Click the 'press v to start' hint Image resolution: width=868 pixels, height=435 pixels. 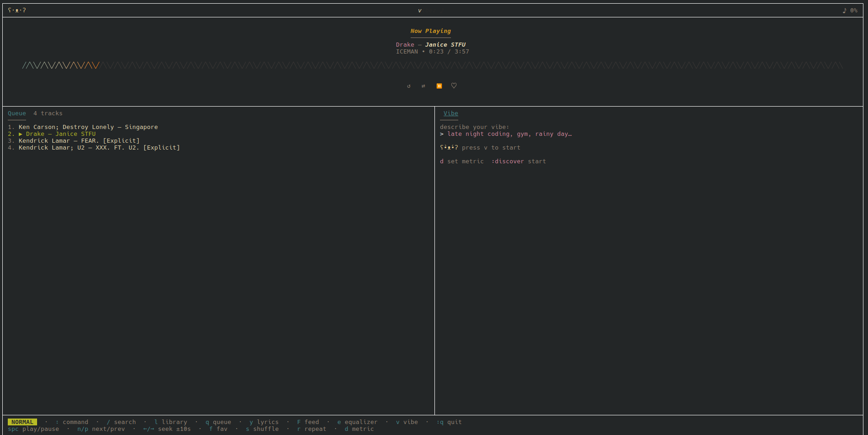pos(491,148)
